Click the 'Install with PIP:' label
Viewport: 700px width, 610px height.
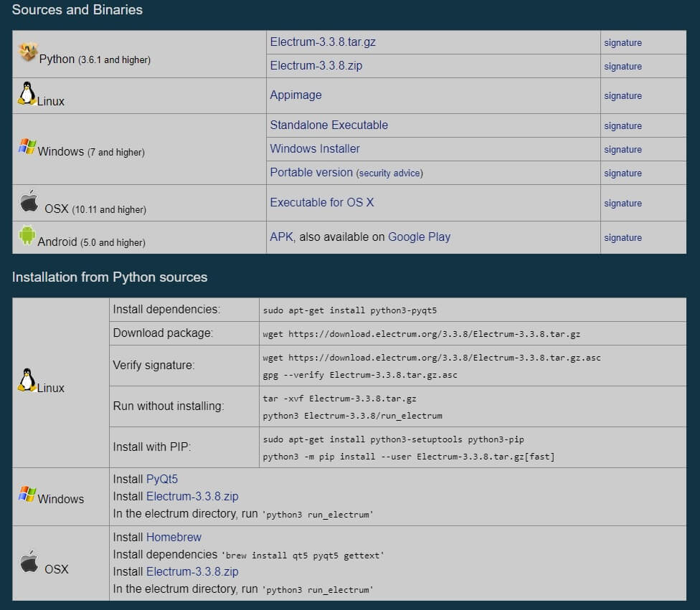(152, 447)
